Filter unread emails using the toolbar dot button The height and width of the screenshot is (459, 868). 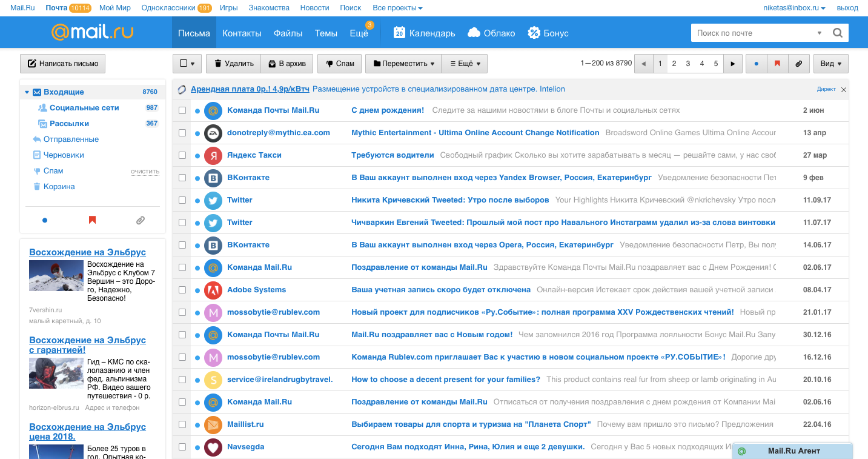pyautogui.click(x=756, y=64)
